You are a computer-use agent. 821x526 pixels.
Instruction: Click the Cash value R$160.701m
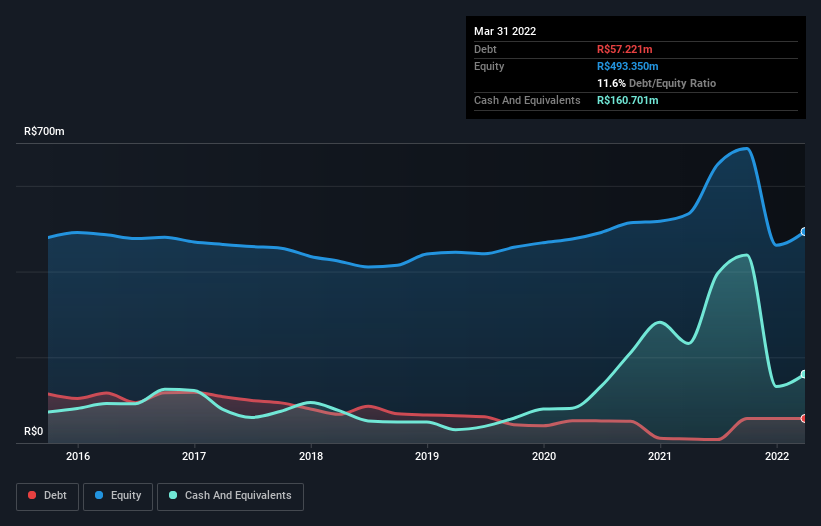click(x=627, y=100)
